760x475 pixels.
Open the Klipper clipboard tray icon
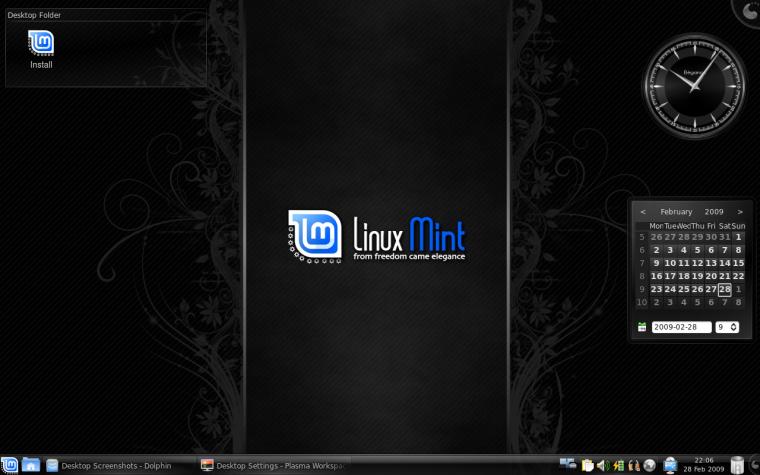coord(587,466)
